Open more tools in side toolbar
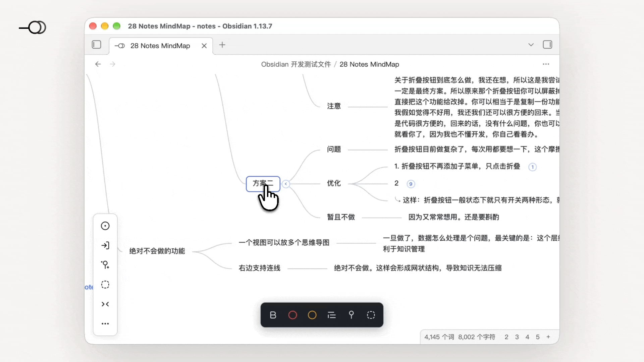This screenshot has width=644, height=362. pyautogui.click(x=105, y=323)
